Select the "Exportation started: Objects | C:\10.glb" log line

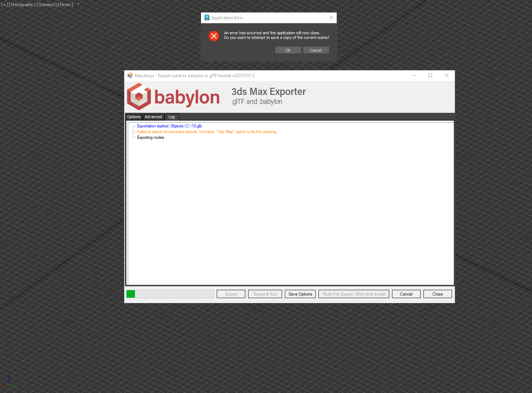(170, 126)
